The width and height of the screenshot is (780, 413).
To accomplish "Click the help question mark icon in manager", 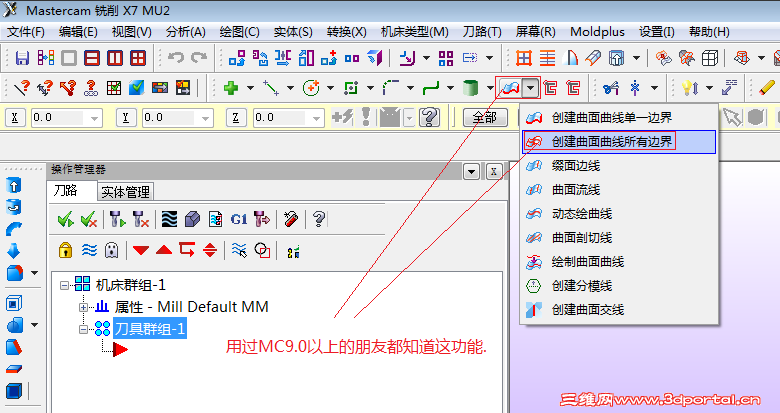I will click(x=319, y=219).
